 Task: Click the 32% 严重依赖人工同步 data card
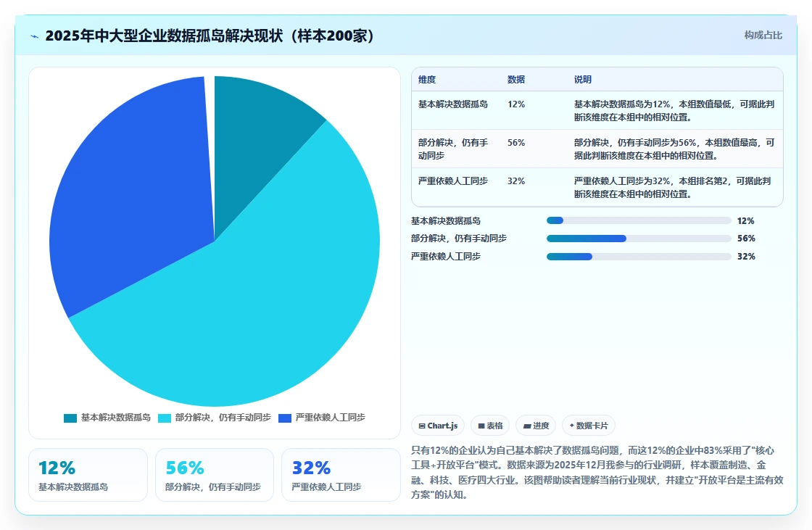[x=341, y=475]
